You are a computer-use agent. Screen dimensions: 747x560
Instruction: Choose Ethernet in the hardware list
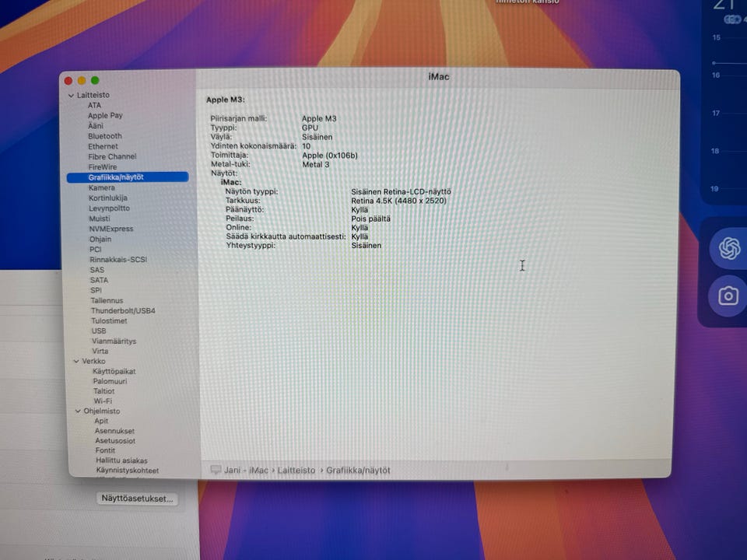pos(103,147)
